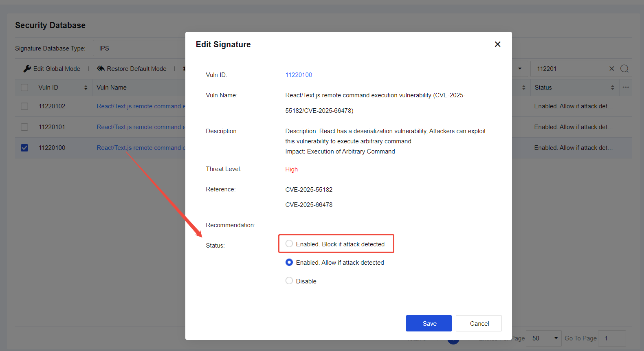Check the row 11220101 checkbox
The height and width of the screenshot is (351, 644).
tap(24, 127)
